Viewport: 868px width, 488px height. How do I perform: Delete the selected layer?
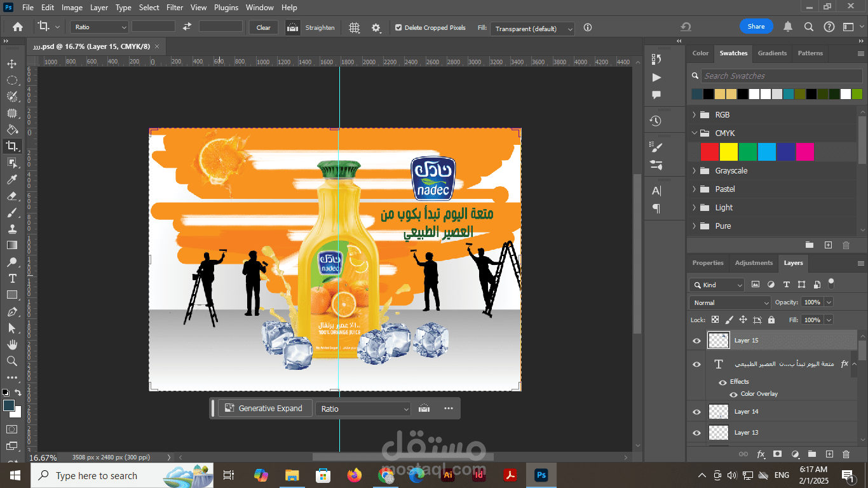(846, 454)
